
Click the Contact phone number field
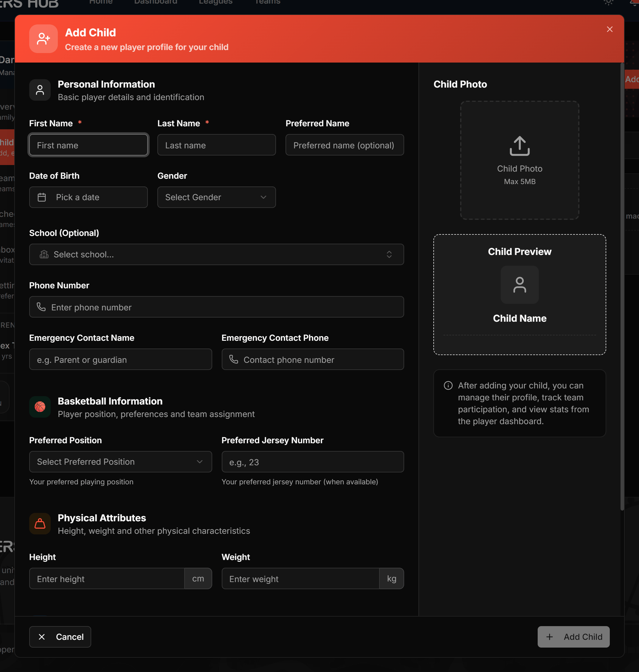(313, 359)
